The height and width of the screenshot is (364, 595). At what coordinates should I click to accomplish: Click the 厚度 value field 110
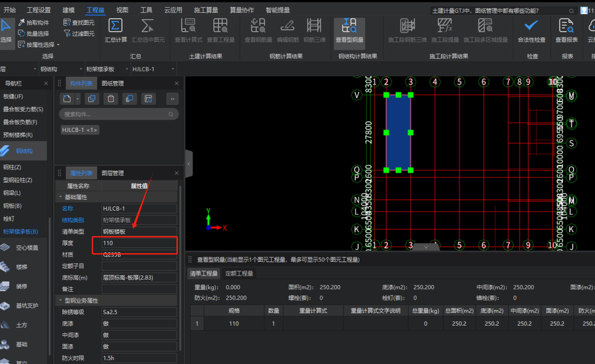tap(139, 243)
